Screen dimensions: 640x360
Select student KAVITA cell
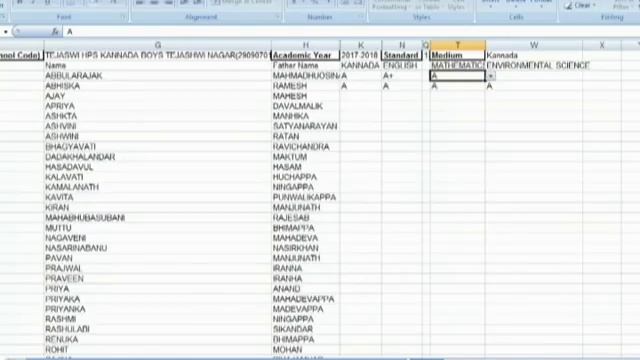[158, 197]
